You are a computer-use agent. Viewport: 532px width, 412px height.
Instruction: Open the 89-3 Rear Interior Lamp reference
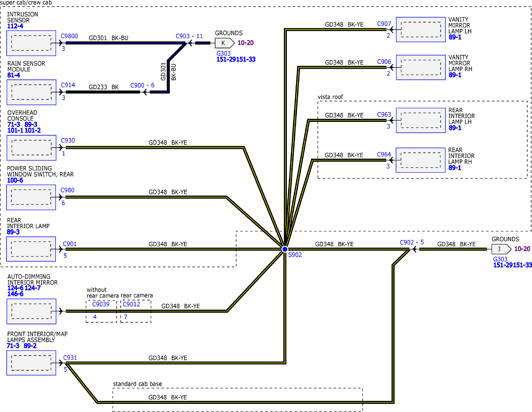13,232
